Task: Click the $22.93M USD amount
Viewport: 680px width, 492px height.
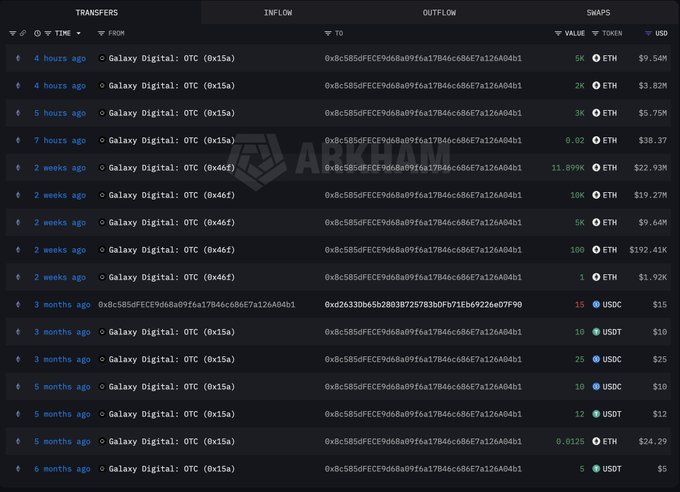Action: [651, 167]
